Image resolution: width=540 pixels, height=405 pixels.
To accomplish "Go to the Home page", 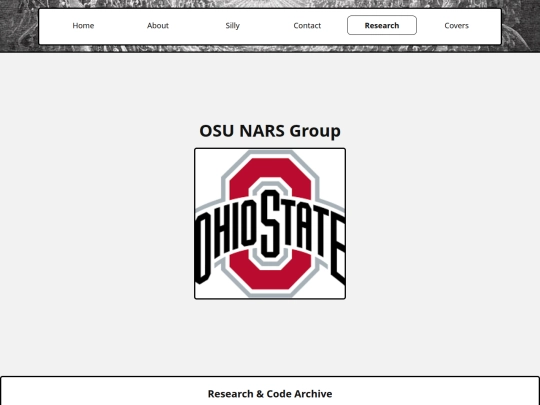I will [x=83, y=25].
